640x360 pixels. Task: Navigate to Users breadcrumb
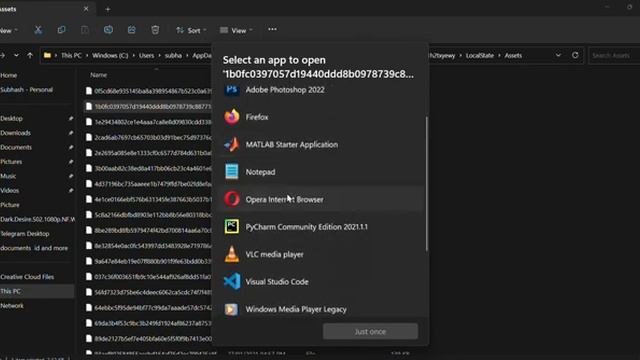coord(146,56)
